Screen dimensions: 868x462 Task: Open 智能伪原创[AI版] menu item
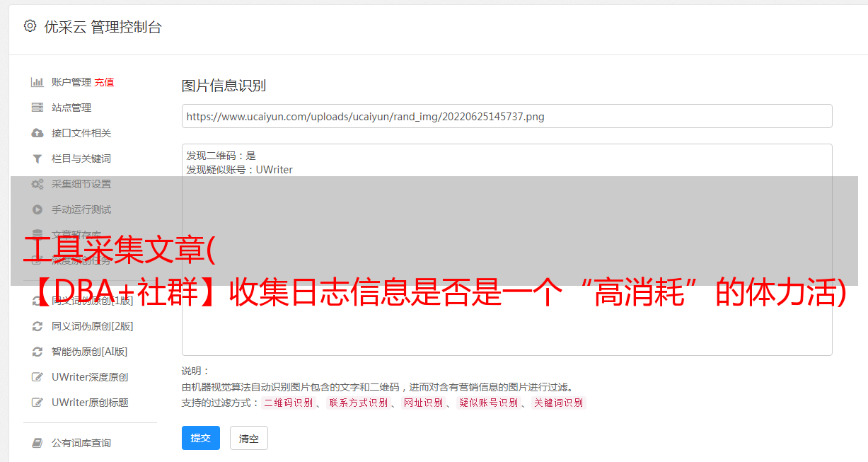tap(90, 352)
